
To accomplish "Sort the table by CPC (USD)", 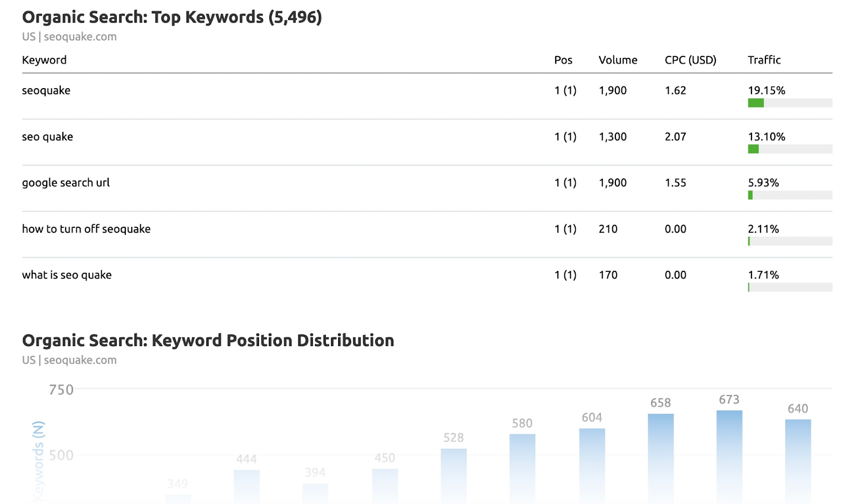I will (690, 60).
